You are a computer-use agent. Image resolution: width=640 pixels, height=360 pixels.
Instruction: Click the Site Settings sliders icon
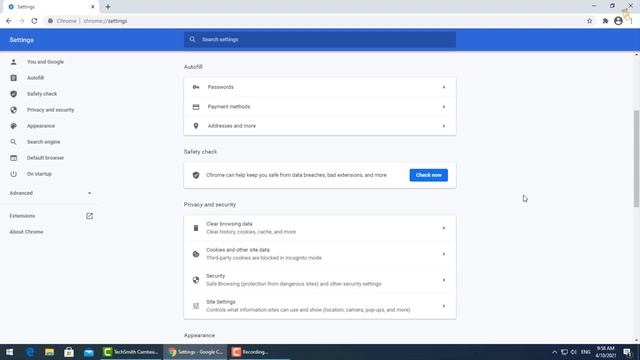196,306
